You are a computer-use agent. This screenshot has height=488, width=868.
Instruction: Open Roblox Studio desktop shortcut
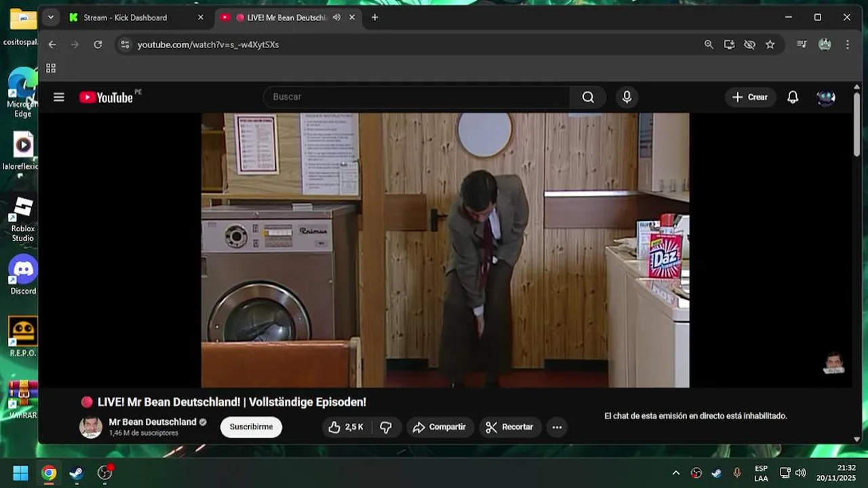(23, 220)
